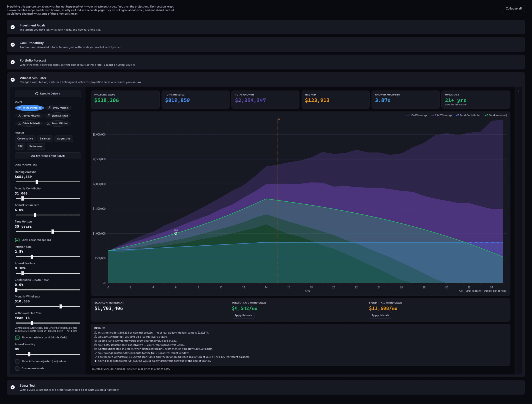Adjust the Withdrawal Start Year slider
This screenshot has width=532, height=404.
(48, 323)
